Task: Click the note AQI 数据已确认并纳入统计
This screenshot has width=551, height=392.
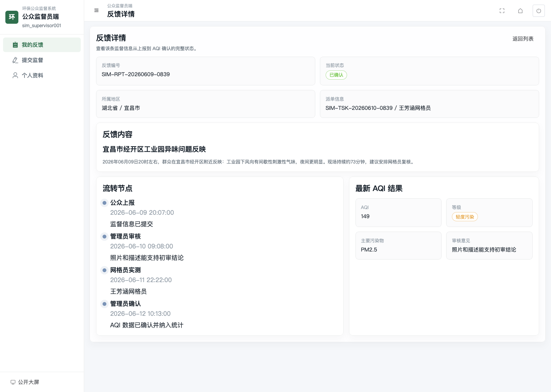Action: pos(147,325)
